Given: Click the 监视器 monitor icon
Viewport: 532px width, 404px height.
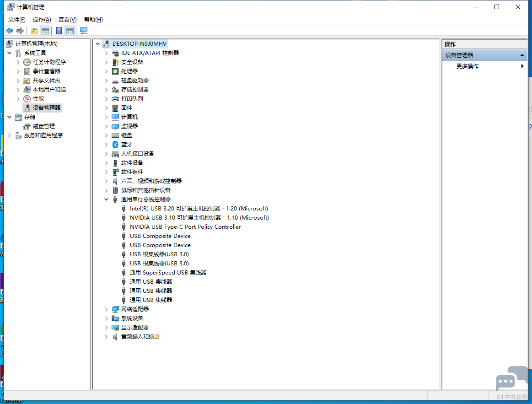Looking at the screenshot, I should coord(115,126).
